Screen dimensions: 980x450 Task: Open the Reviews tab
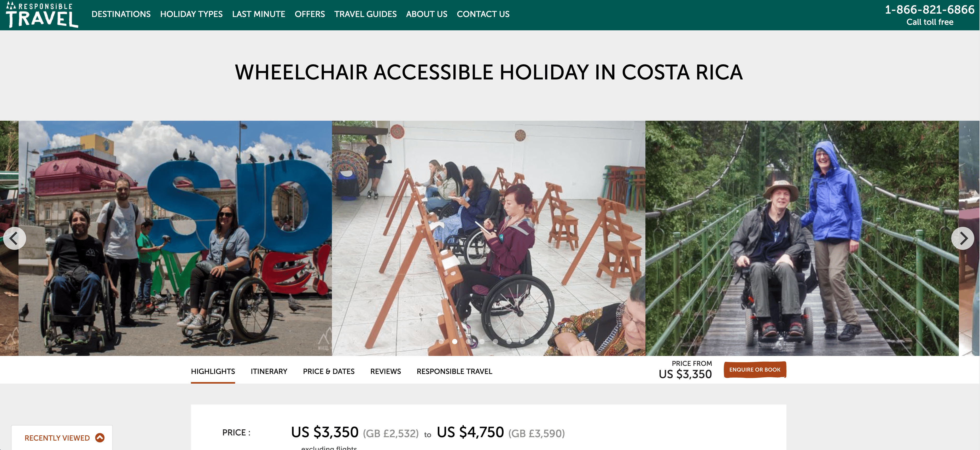(385, 371)
